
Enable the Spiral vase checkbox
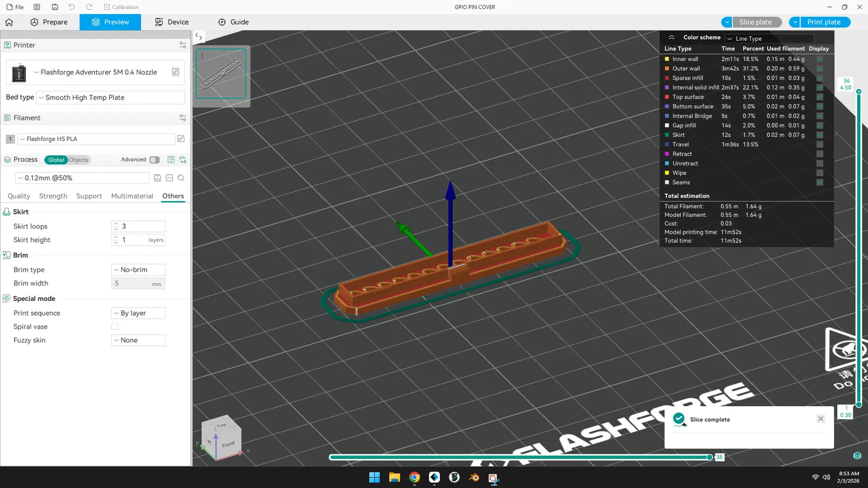click(x=114, y=327)
